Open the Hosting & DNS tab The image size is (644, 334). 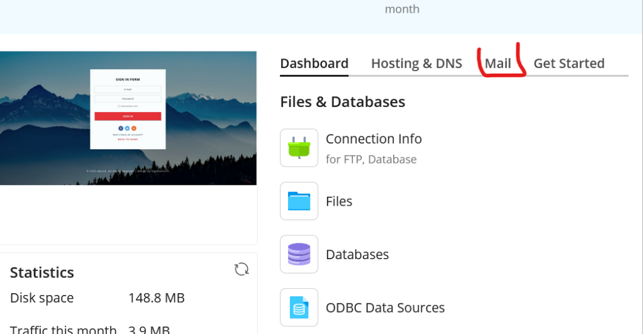pyautogui.click(x=416, y=64)
